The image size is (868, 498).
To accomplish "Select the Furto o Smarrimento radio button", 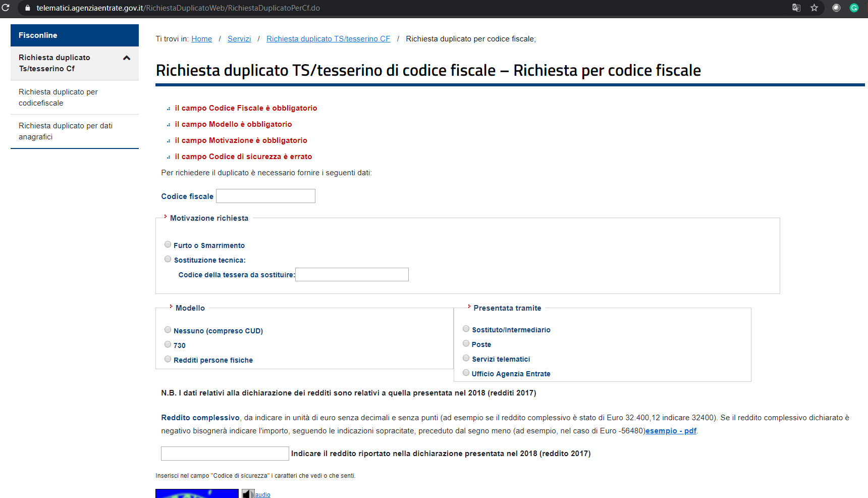I will coord(168,244).
